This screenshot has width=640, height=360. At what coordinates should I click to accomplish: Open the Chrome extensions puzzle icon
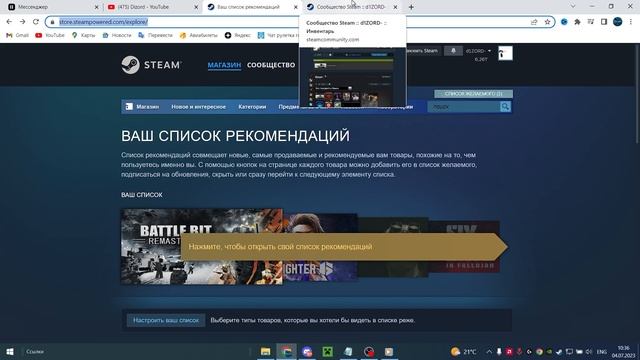point(577,22)
